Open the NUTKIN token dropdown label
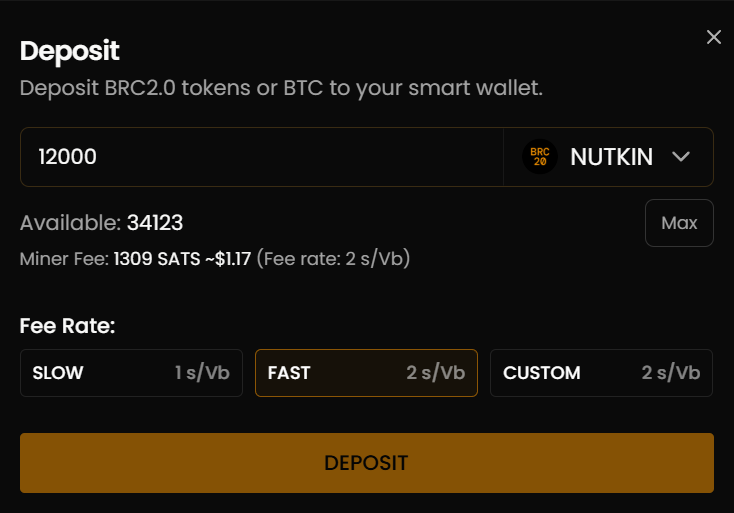The image size is (734, 513). click(611, 157)
